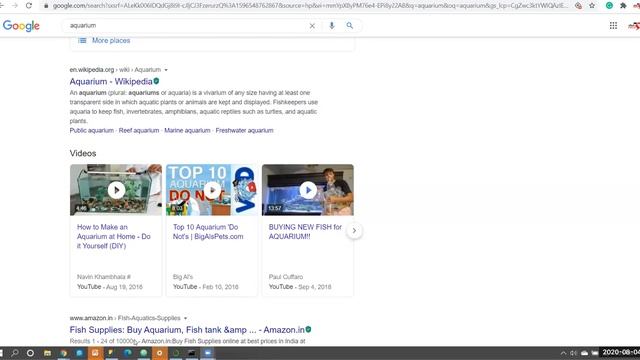Open volume control in system tray
640x360 pixels.
(573, 353)
